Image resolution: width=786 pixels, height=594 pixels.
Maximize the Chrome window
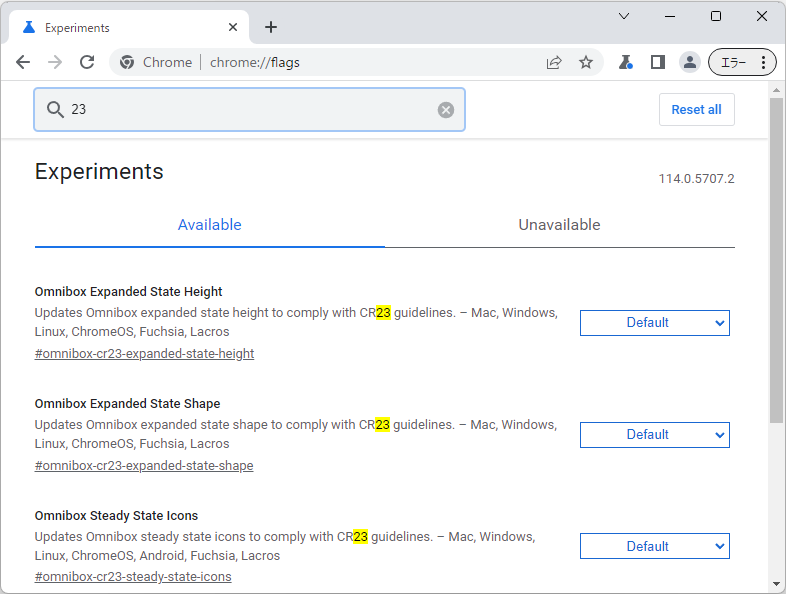(716, 16)
